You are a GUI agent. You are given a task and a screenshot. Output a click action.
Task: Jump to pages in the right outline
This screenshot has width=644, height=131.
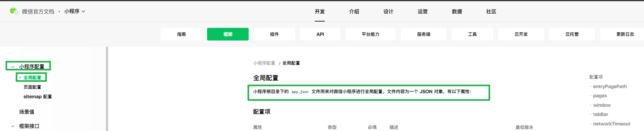(x=600, y=96)
